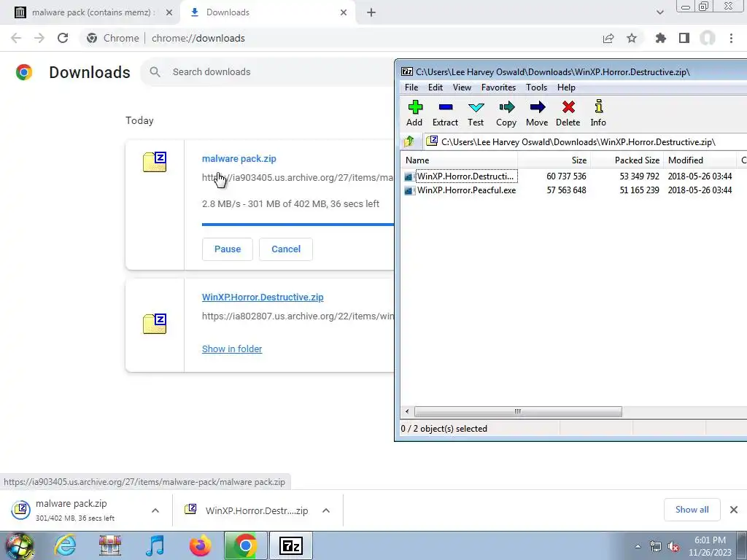This screenshot has width=747, height=560.
Task: Open the Chrome three-dot menu
Action: click(731, 38)
